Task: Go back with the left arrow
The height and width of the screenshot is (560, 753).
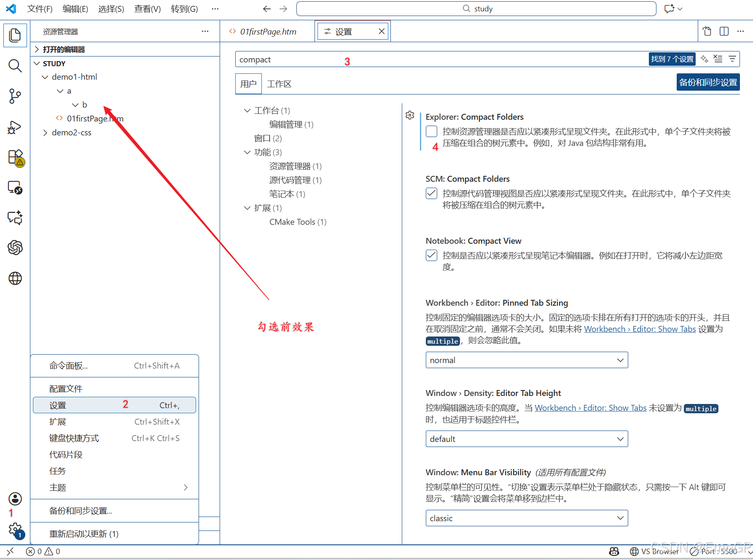Action: pyautogui.click(x=266, y=9)
